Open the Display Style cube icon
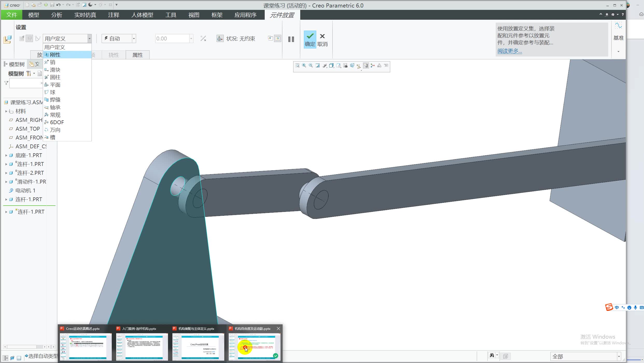 (331, 66)
